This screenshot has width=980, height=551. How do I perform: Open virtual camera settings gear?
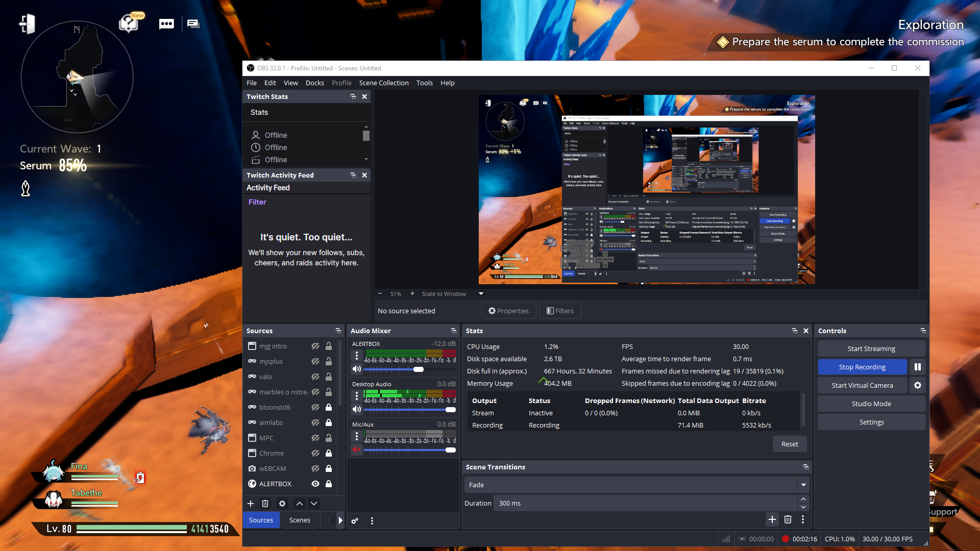917,385
